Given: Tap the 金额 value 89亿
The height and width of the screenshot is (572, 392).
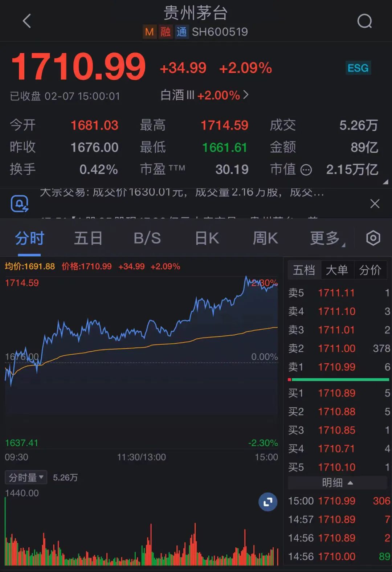Looking at the screenshot, I should point(364,148).
